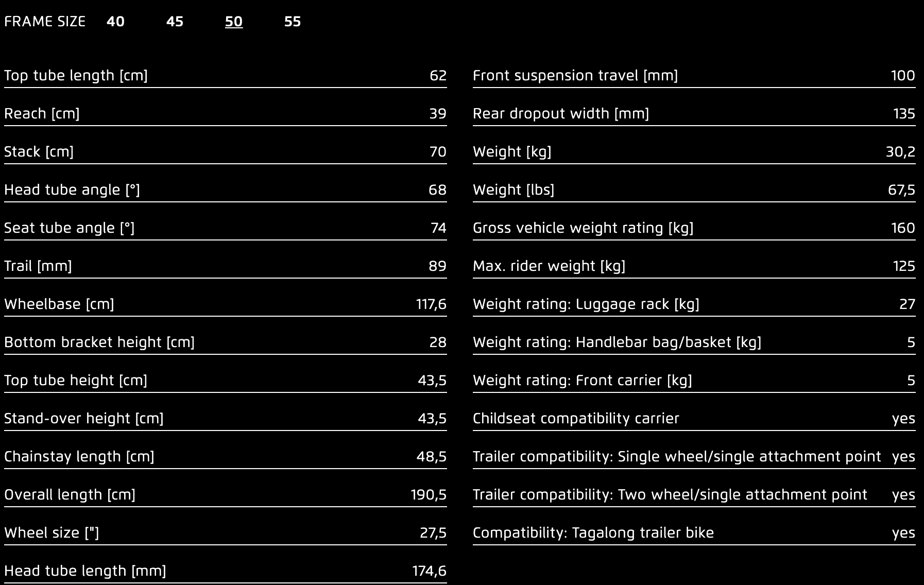Click the Front suspension travel label
This screenshot has height=585, width=924.
point(575,76)
